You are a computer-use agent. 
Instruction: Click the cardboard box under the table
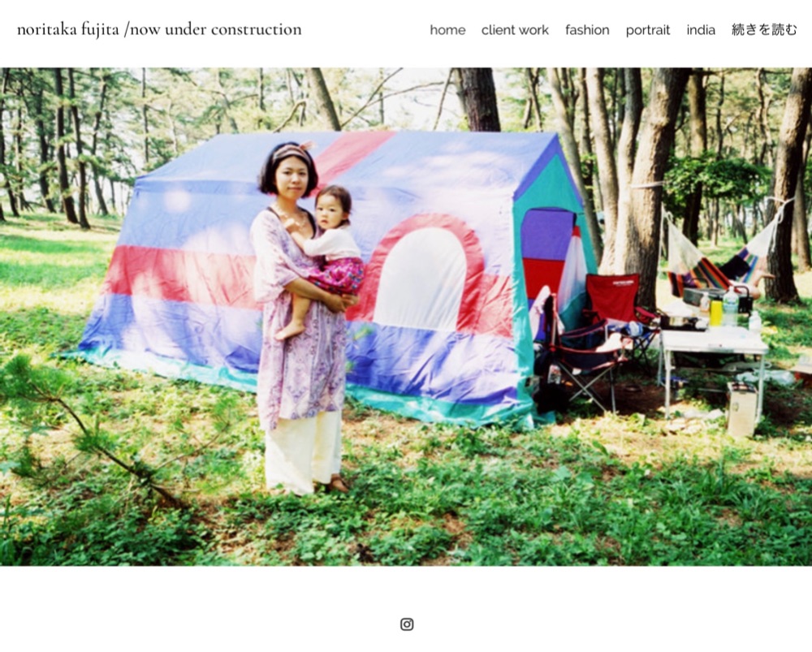click(741, 409)
